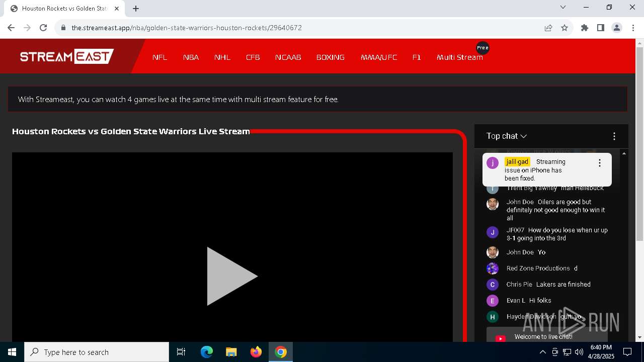
Task: Go to F1 streams
Action: (417, 57)
